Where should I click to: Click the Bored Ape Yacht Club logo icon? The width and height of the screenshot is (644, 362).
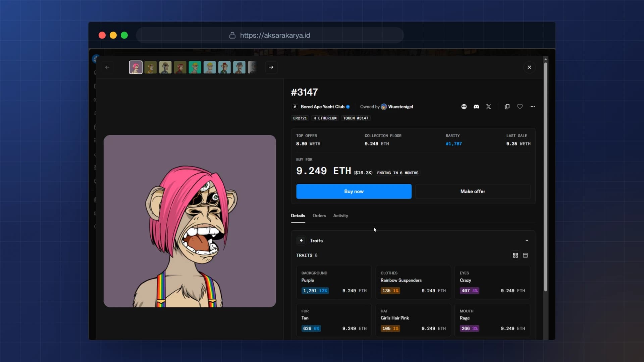pos(295,107)
